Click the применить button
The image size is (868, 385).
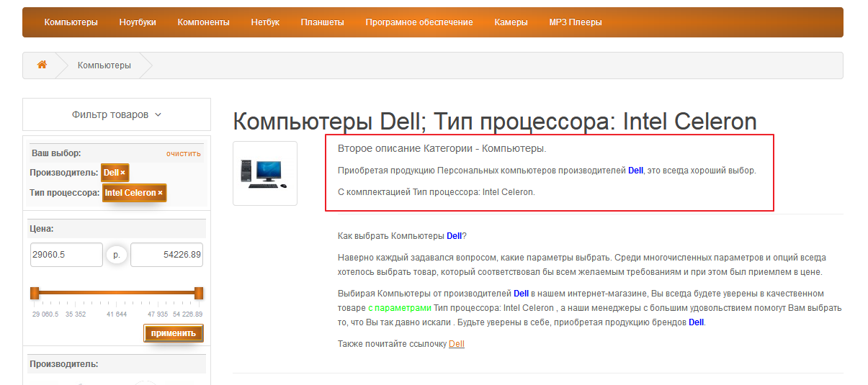[x=174, y=333]
